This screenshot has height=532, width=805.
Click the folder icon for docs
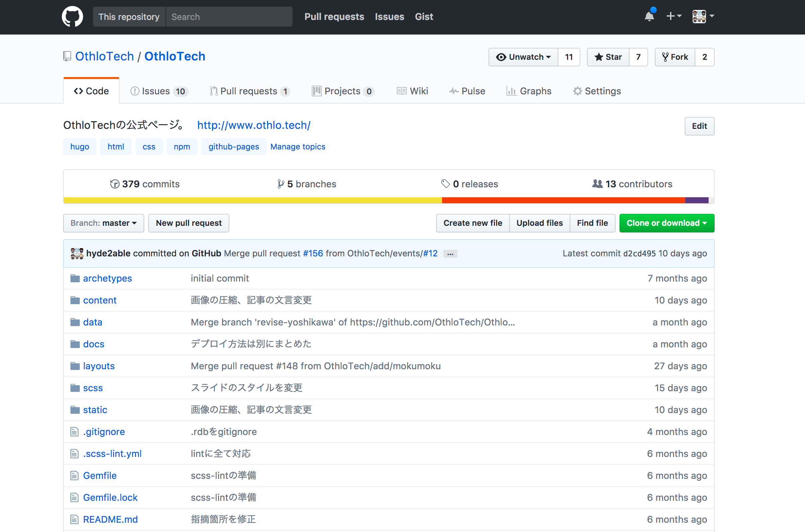click(x=75, y=344)
